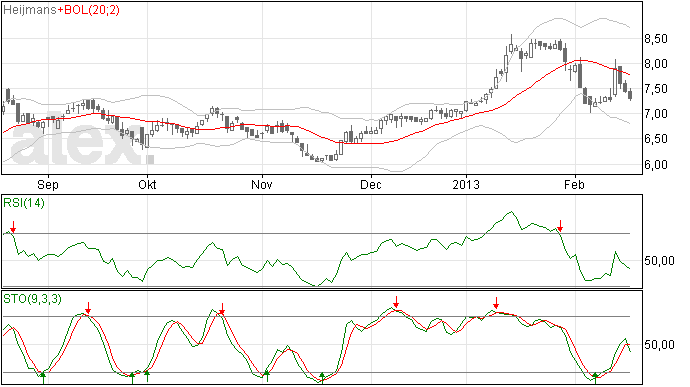Click the Dec month label
Image resolution: width=690 pixels, height=387 pixels.
[x=371, y=184]
